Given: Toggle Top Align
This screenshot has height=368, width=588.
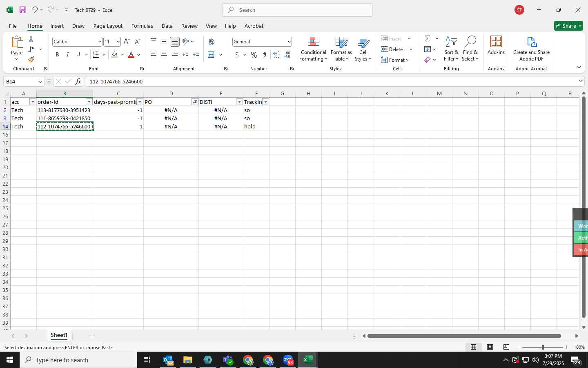Looking at the screenshot, I should [154, 41].
